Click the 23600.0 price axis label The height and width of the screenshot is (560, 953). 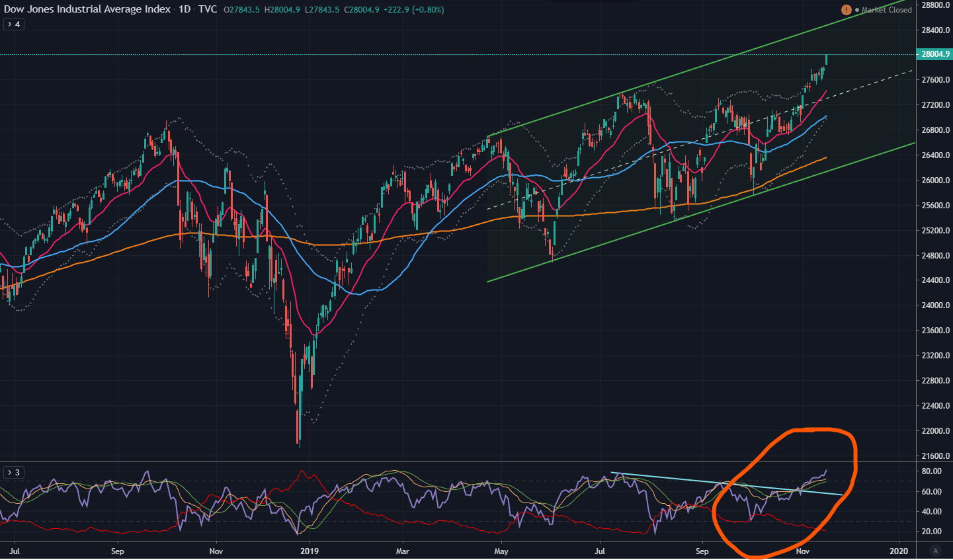coord(935,331)
